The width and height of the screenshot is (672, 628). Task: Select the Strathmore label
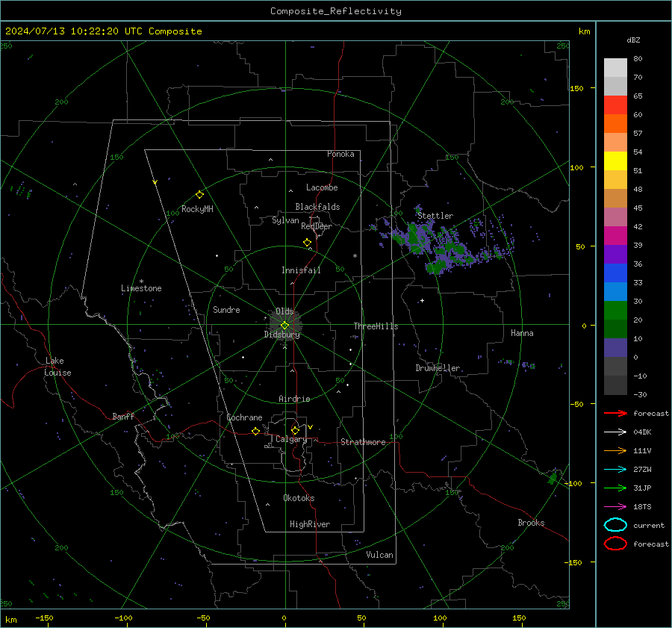[363, 442]
